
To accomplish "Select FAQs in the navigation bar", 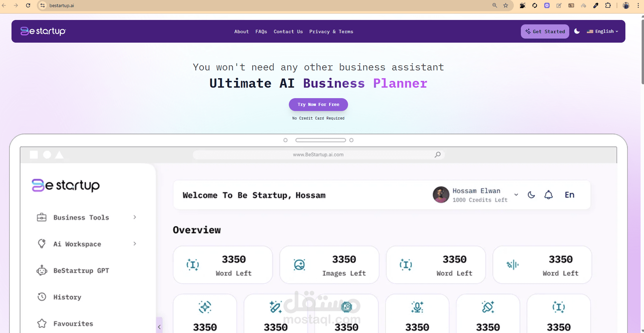I will [x=261, y=31].
